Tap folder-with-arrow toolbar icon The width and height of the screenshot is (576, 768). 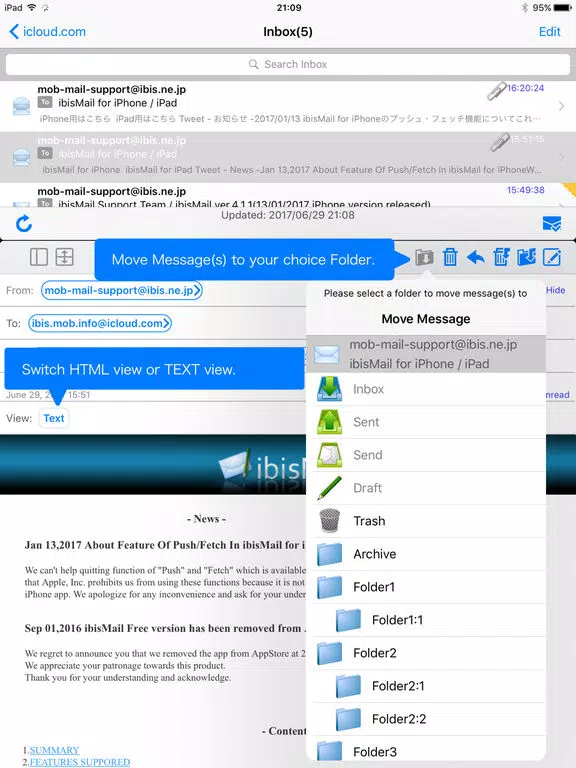point(526,257)
